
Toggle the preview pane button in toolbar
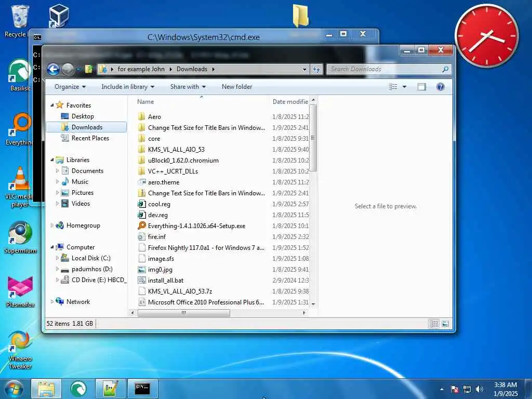(421, 87)
